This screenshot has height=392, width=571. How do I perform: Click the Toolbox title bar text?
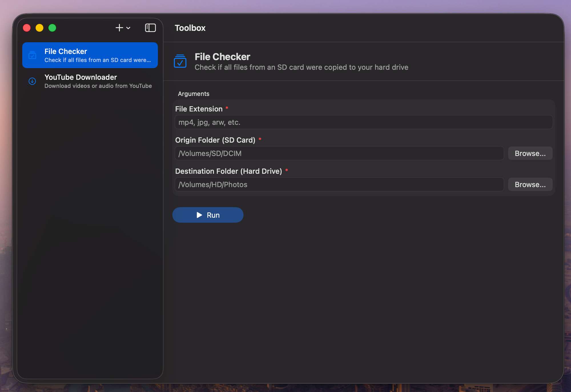click(x=190, y=28)
